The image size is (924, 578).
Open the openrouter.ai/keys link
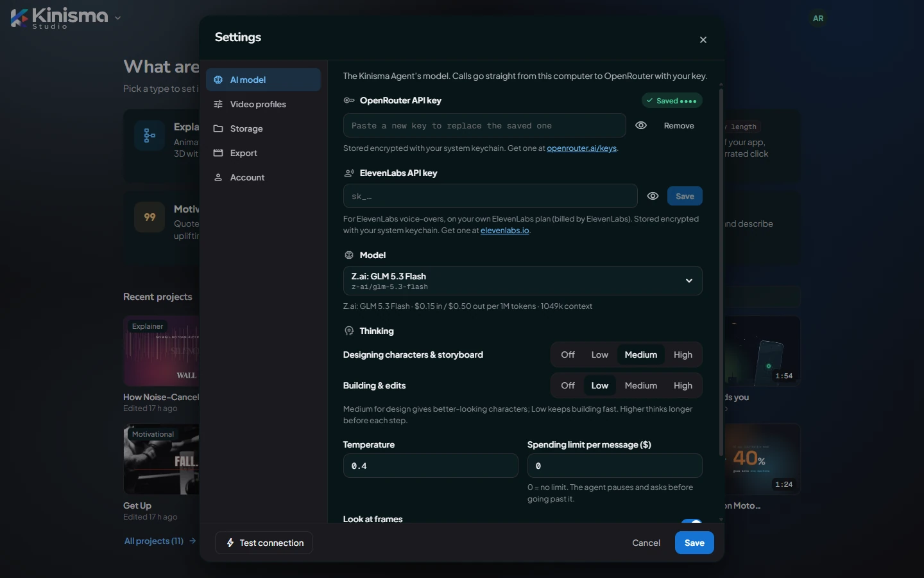[x=581, y=148]
